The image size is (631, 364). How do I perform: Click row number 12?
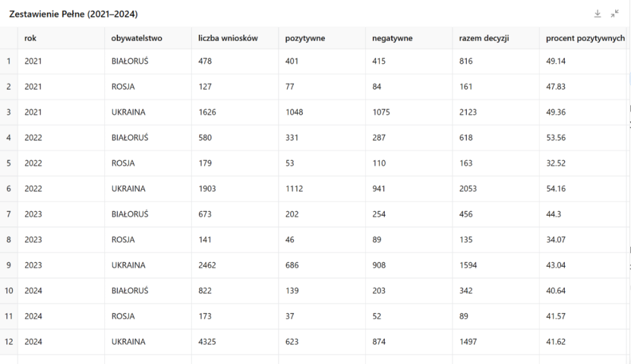click(9, 342)
